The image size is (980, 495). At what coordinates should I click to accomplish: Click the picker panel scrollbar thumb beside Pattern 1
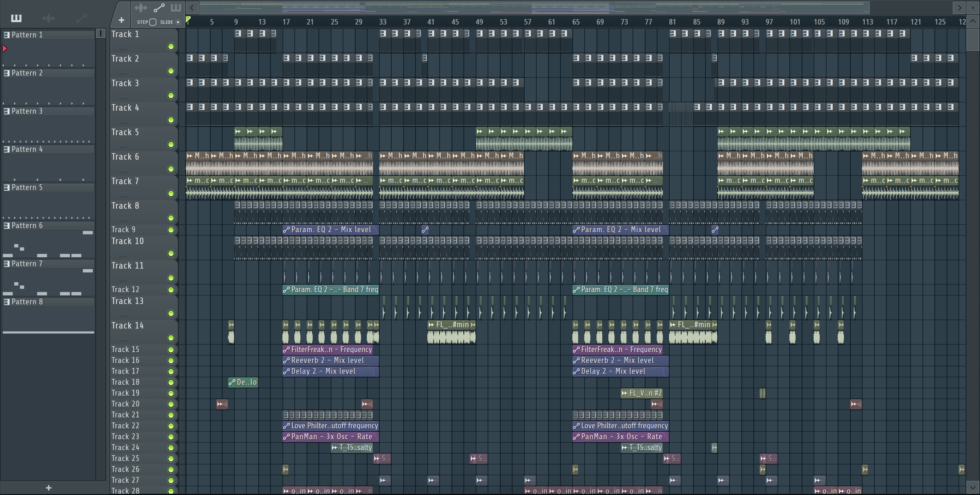[x=101, y=33]
